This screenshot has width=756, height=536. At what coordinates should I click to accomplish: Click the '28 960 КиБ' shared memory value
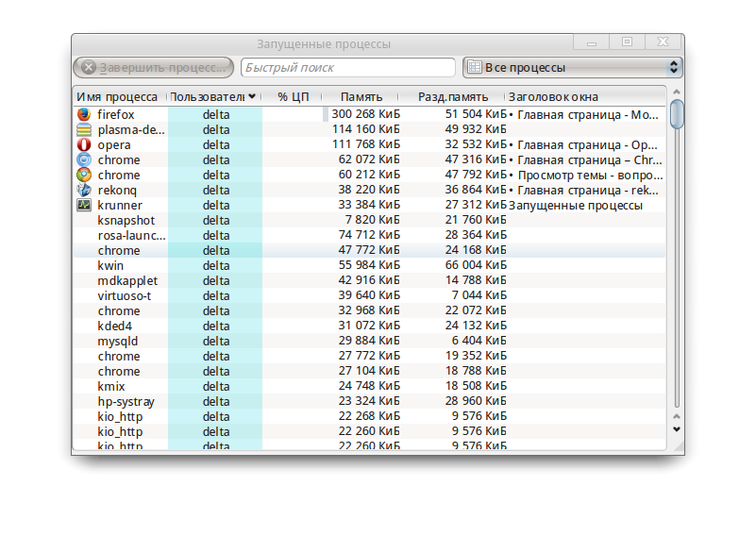coord(476,401)
